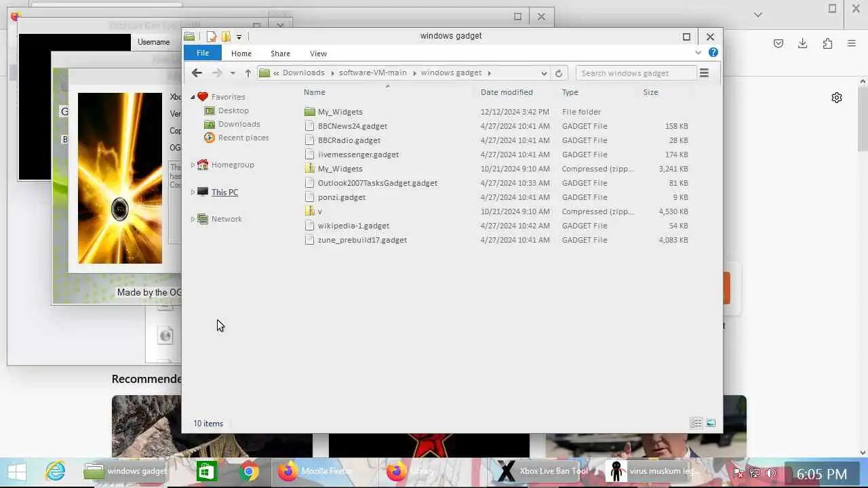Open the Windows Start button
The image size is (868, 488).
[16, 472]
